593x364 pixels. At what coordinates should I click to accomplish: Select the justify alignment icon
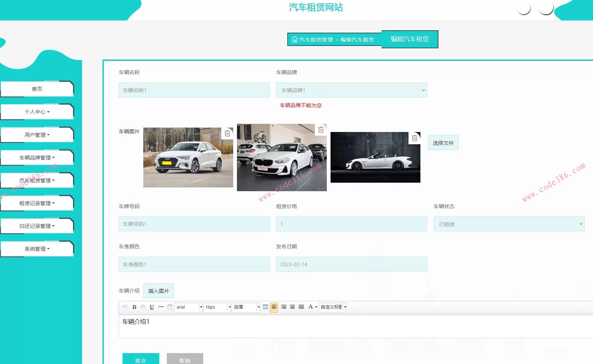301,307
